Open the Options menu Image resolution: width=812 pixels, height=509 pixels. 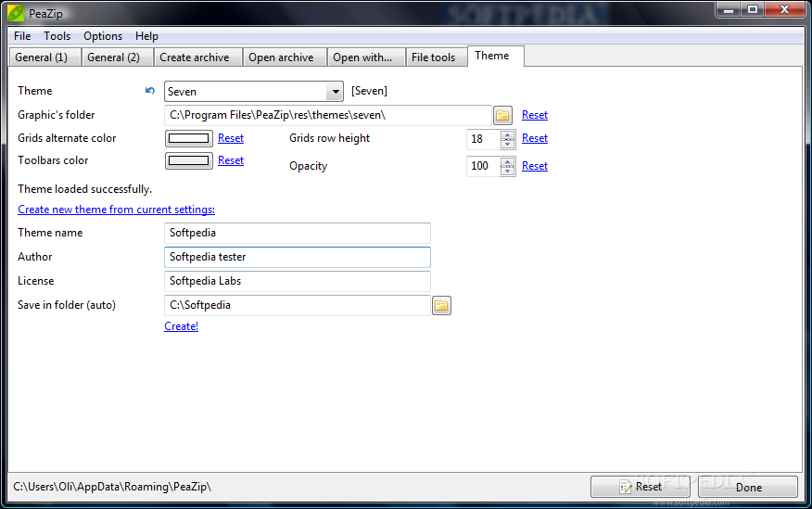(x=103, y=36)
